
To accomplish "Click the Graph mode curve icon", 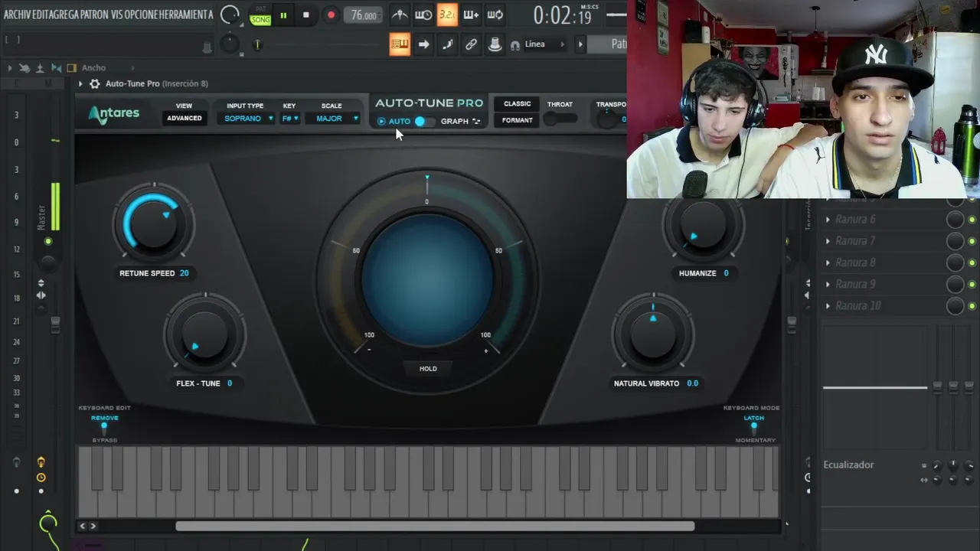I will [x=476, y=121].
